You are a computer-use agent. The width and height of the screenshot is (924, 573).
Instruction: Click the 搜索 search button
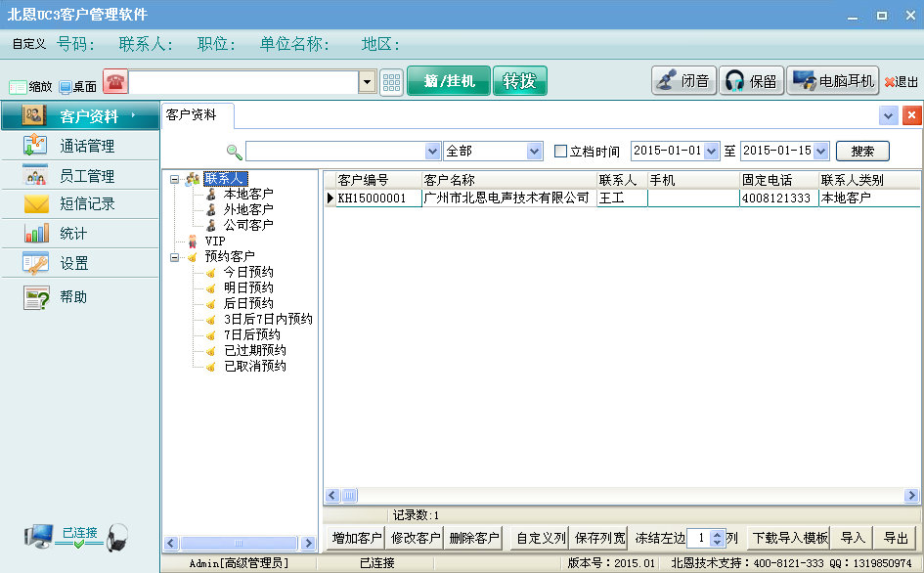click(x=864, y=151)
